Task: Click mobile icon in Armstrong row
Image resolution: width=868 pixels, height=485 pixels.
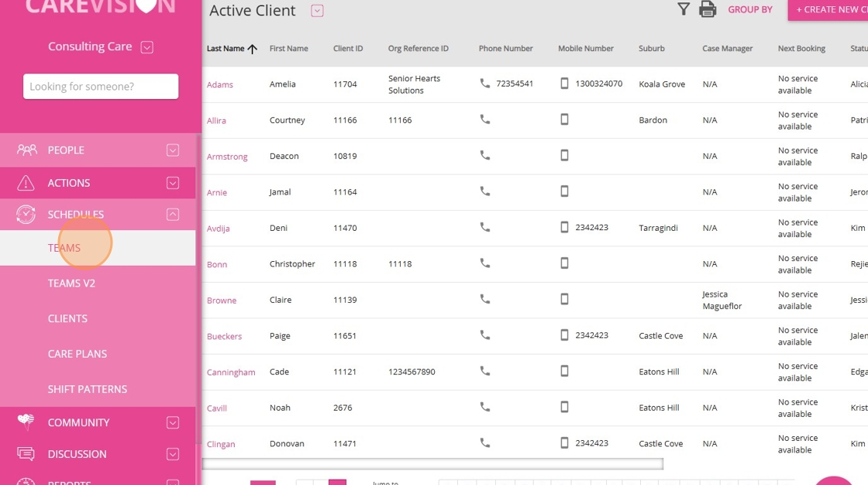Action: click(564, 155)
